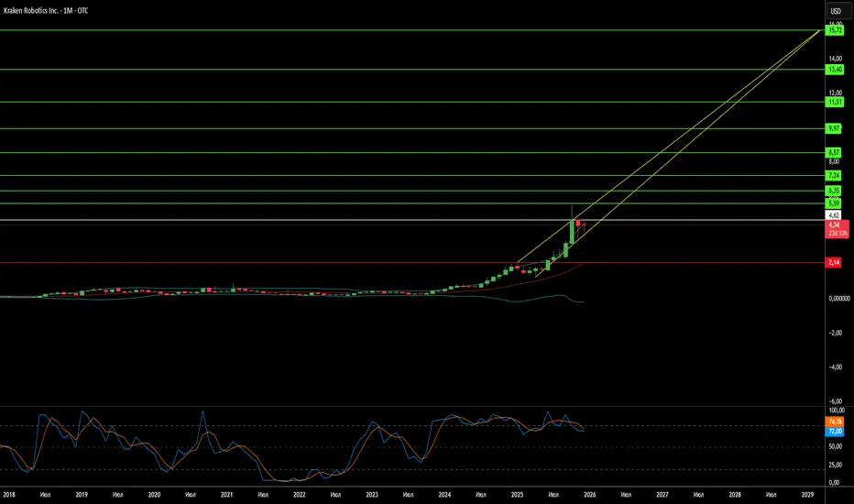Click the 0,00 indicator scale tick
The height and width of the screenshot is (504, 854).
click(x=834, y=483)
